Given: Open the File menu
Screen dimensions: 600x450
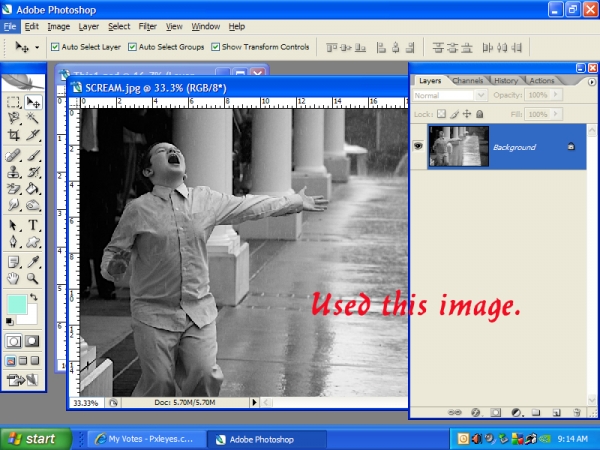Looking at the screenshot, I should tap(10, 26).
